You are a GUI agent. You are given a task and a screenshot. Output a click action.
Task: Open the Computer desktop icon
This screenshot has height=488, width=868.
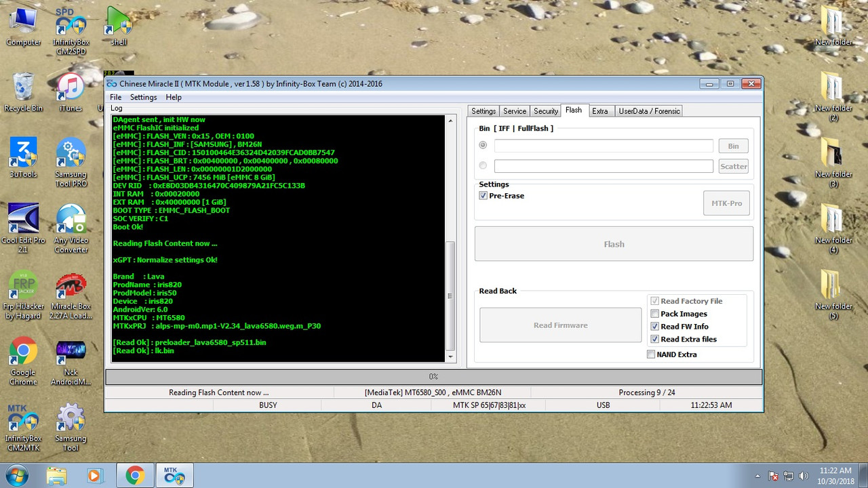pos(23,27)
